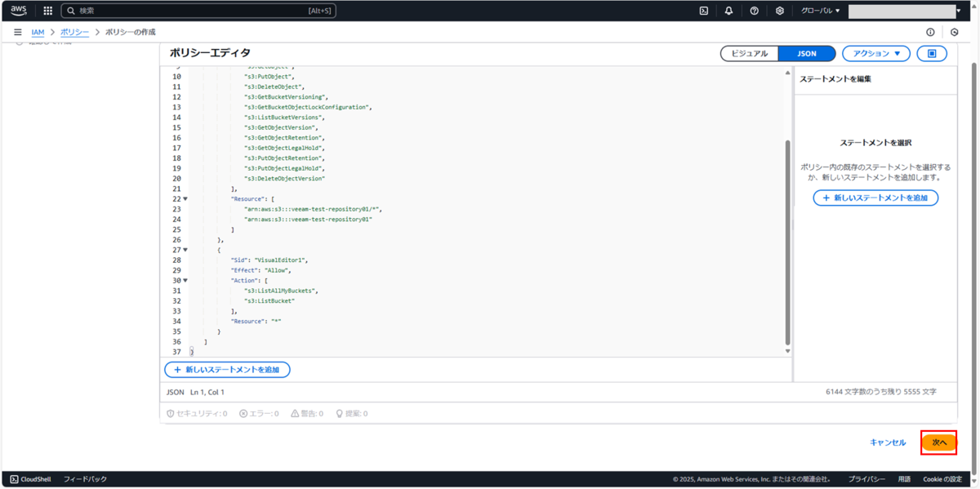This screenshot has height=489, width=980.
Task: Click the "s3:DeleteObject" line
Action: (274, 87)
